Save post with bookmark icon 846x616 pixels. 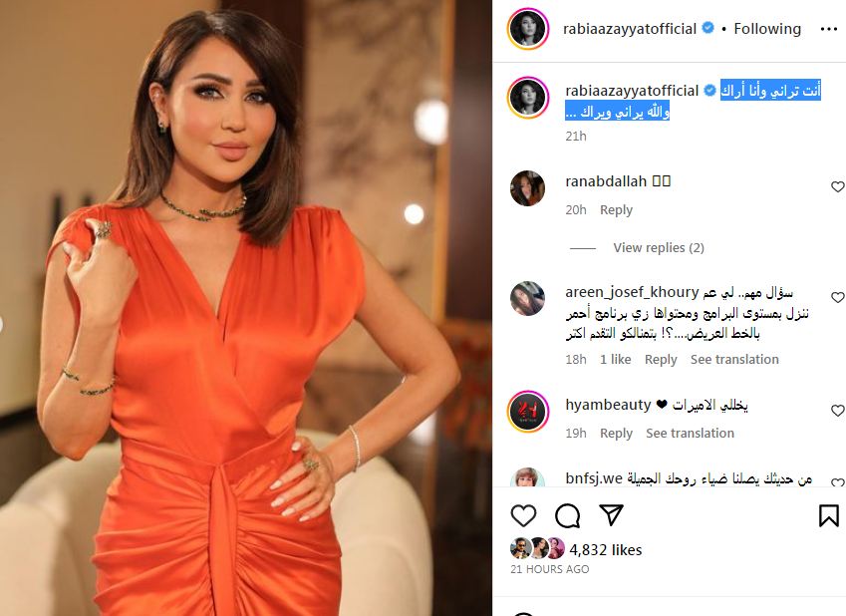point(829,515)
